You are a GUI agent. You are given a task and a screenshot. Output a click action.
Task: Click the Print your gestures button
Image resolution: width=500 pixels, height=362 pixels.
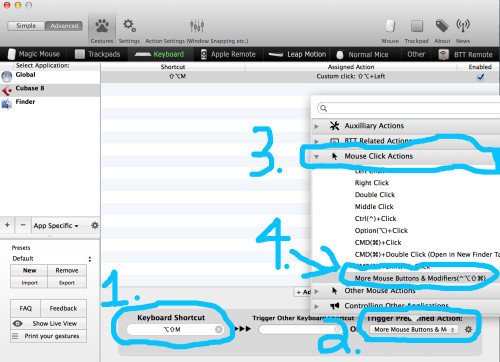point(49,336)
